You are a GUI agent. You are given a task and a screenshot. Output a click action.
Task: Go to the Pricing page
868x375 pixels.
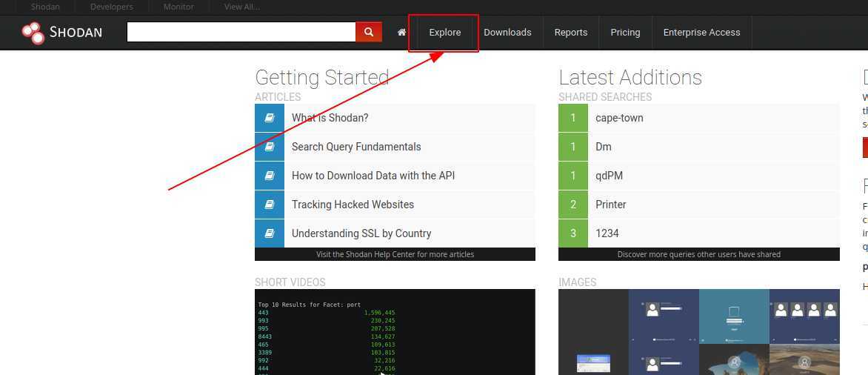tap(625, 33)
